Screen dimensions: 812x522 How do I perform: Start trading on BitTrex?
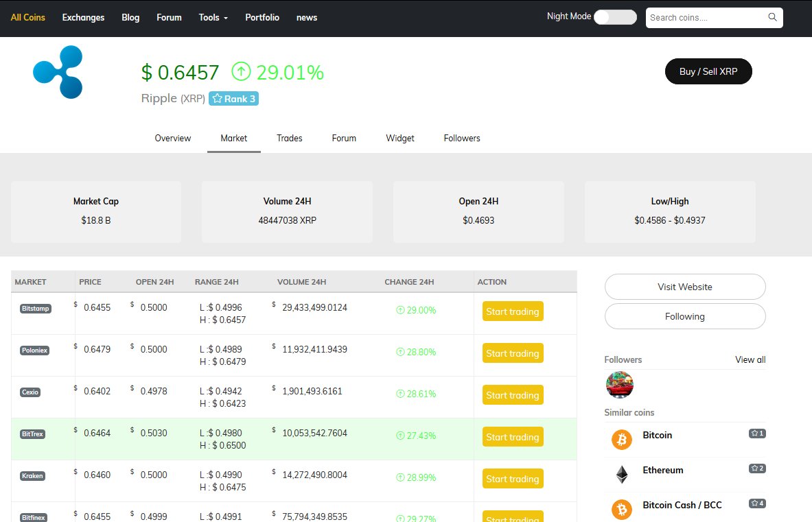point(513,437)
